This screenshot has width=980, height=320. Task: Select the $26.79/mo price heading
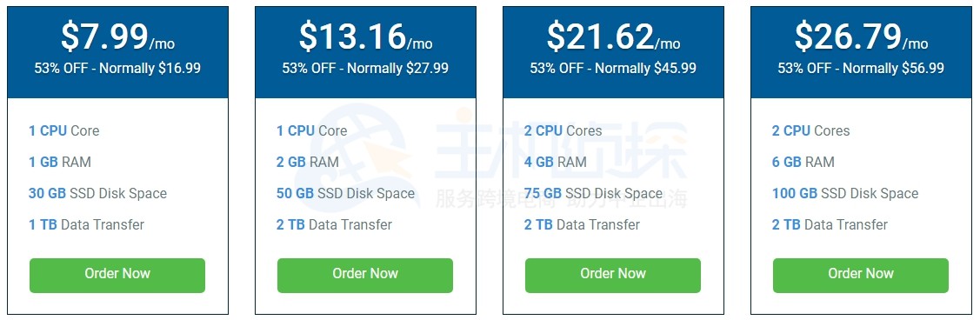point(861,37)
